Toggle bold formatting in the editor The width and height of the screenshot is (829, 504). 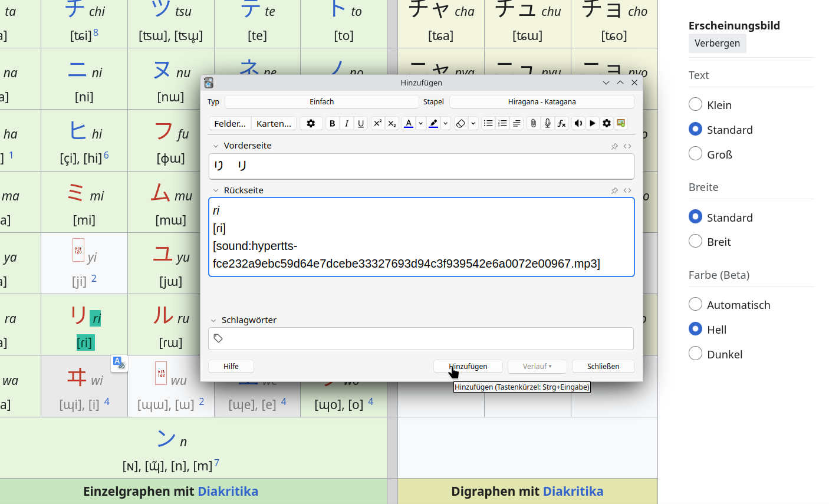coord(333,123)
